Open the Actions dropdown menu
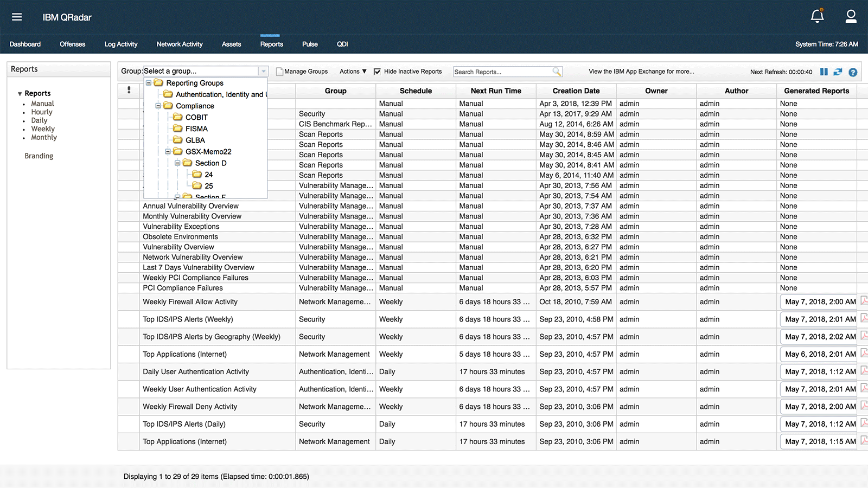Screen dimensions: 868x488 [353, 72]
